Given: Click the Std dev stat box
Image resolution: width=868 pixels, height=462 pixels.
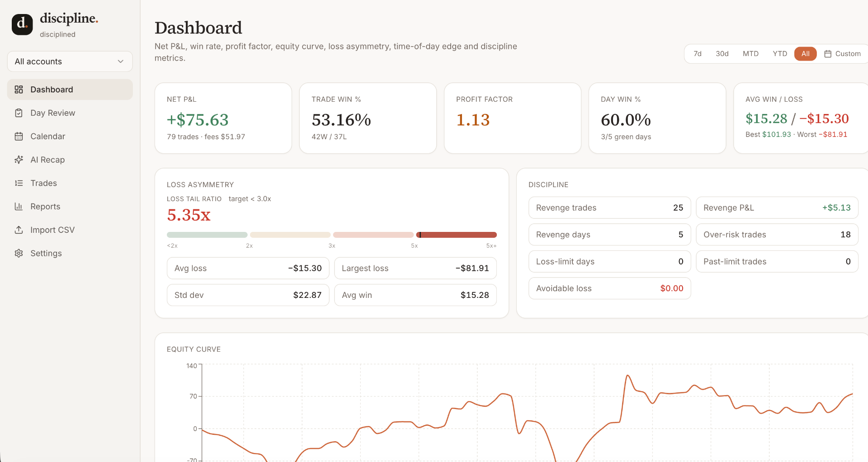Looking at the screenshot, I should tap(248, 295).
